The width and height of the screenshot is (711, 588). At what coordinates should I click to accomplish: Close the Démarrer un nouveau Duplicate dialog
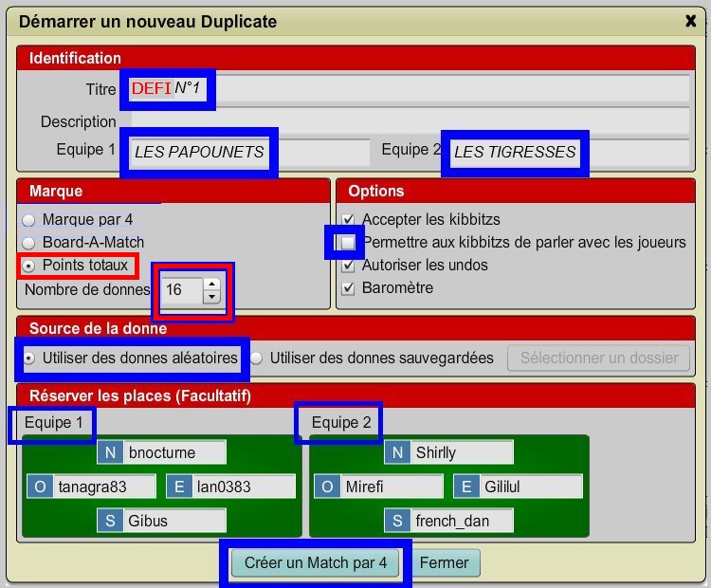[x=690, y=19]
